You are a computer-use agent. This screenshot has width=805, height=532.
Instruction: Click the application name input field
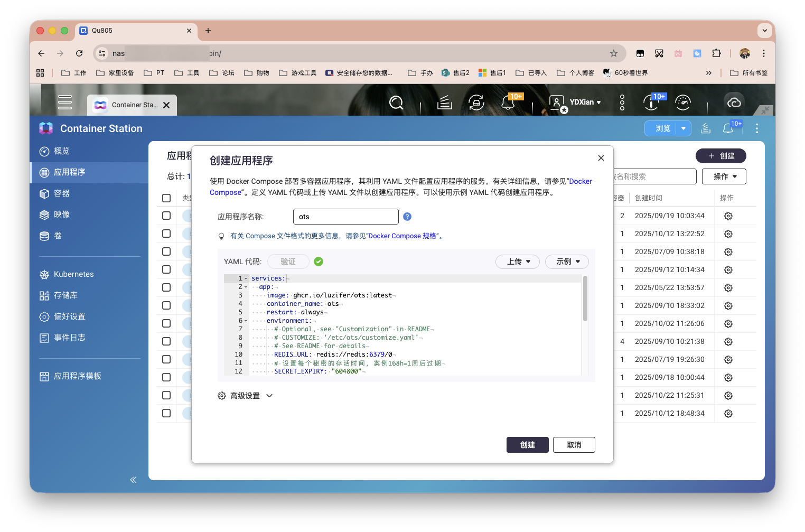click(345, 216)
